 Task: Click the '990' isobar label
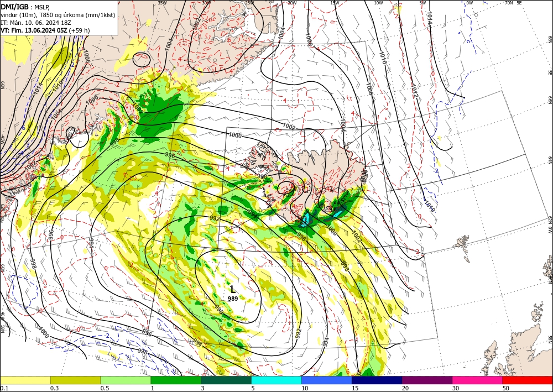click(218, 311)
